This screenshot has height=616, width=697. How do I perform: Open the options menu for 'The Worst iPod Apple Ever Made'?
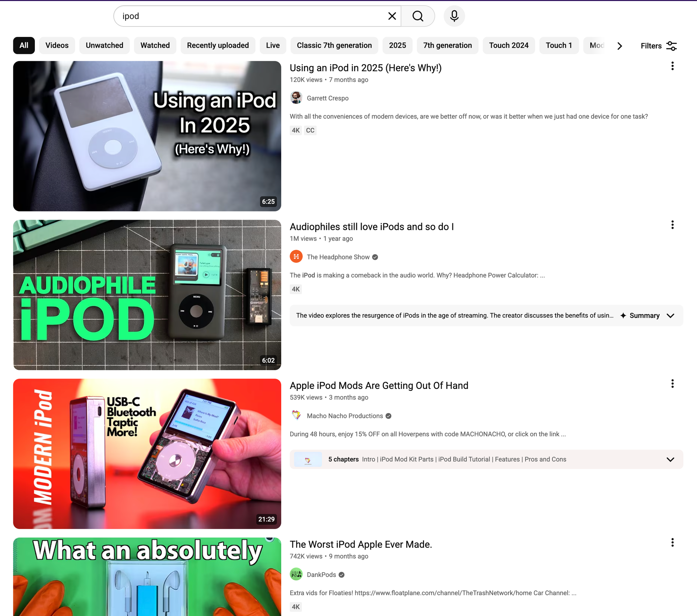click(672, 543)
